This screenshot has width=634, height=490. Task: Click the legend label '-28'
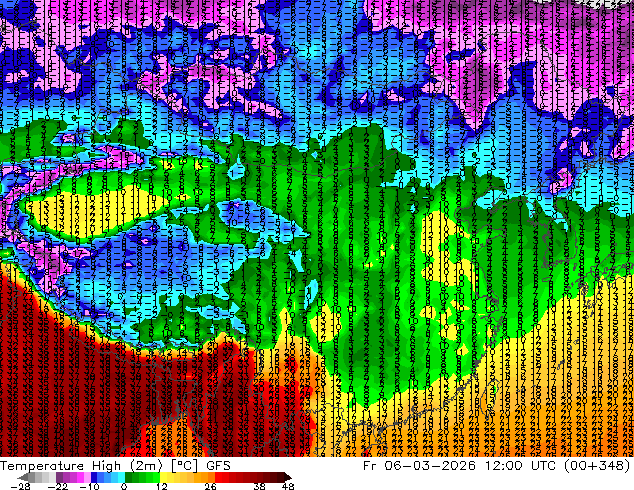20,486
